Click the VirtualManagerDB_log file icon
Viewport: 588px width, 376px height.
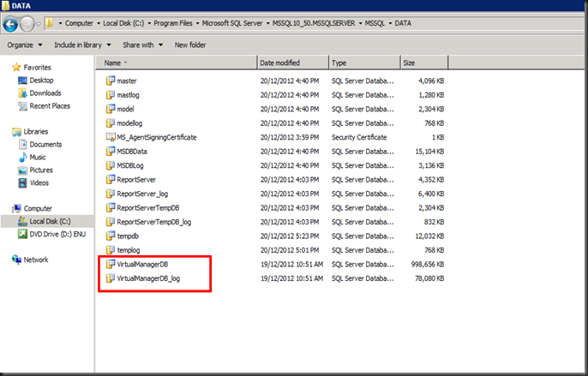[111, 278]
